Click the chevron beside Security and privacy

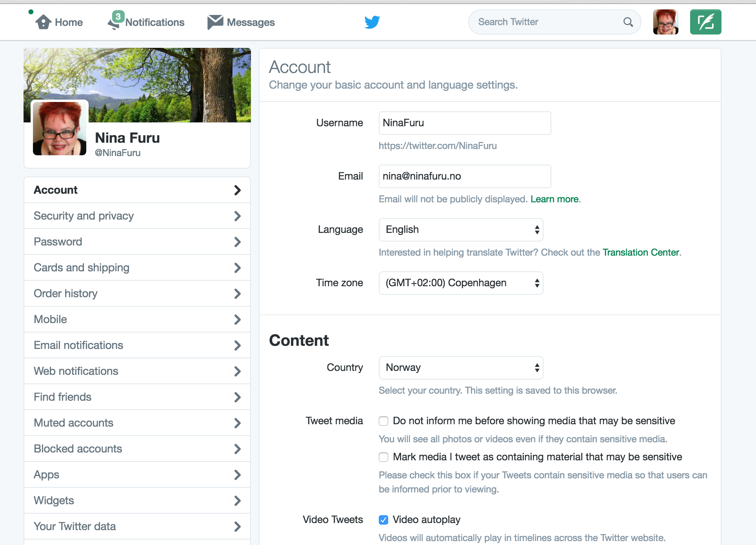237,216
